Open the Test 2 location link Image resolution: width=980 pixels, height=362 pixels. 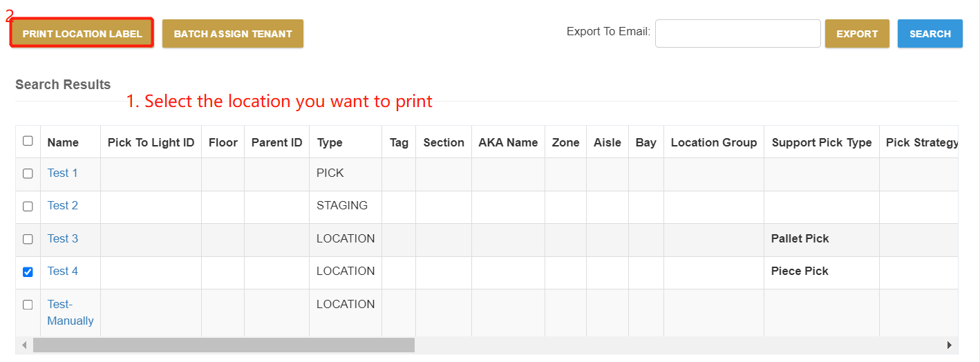(x=62, y=205)
